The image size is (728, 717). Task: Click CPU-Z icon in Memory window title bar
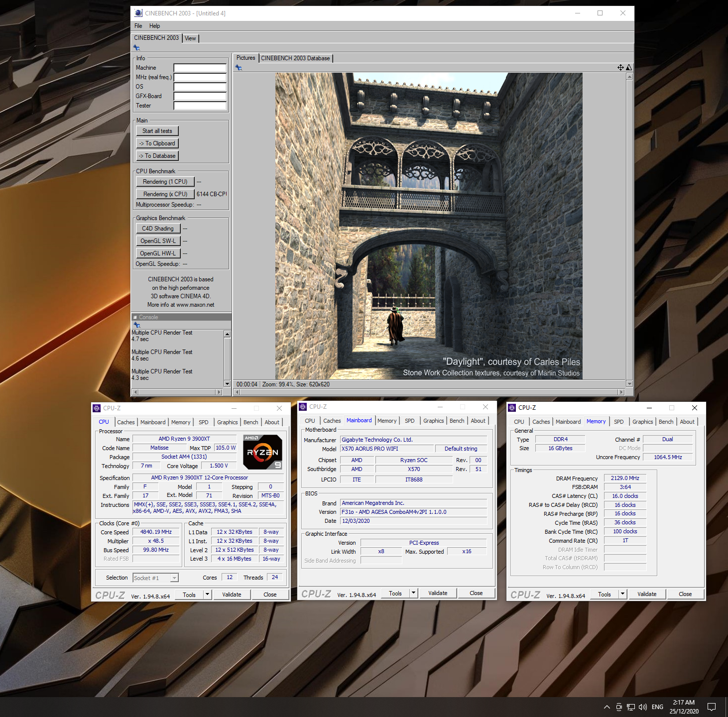tap(512, 408)
